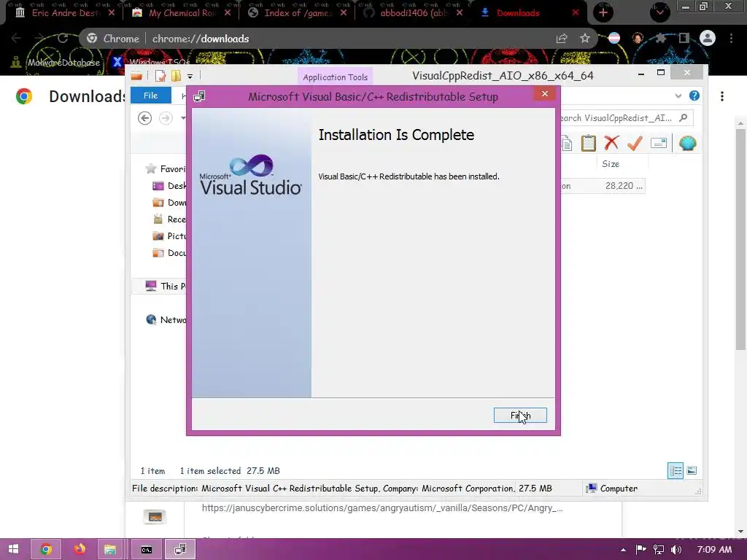Click the Finish button in the setup dialog
This screenshot has height=560, width=747.
520,415
